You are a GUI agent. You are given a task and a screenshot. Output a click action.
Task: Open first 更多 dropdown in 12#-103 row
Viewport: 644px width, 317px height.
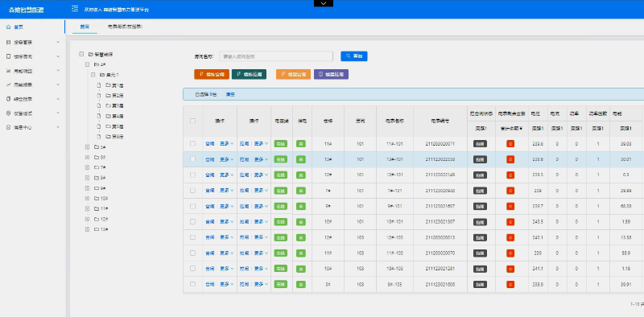tap(226, 237)
